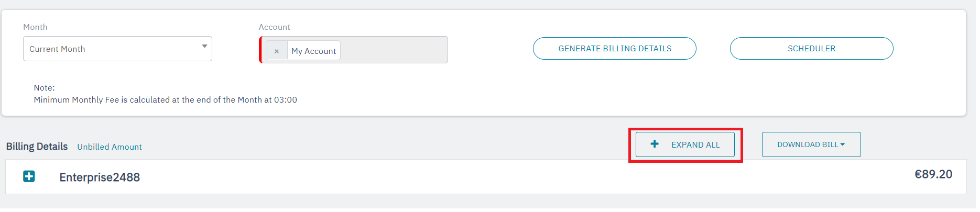Select the Unbilled Amount link
Image resolution: width=980 pixels, height=212 pixels.
tap(110, 147)
